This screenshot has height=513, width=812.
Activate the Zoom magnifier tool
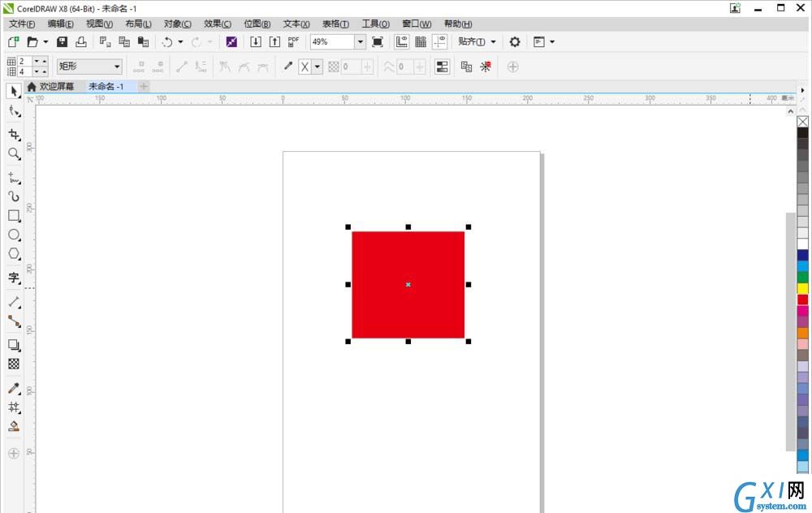click(x=14, y=153)
